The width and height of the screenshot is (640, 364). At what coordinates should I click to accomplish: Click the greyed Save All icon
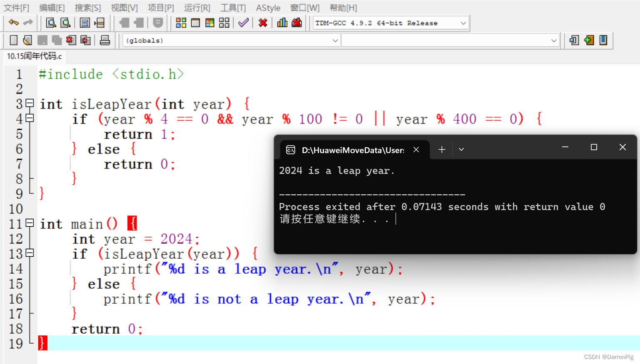pyautogui.click(x=57, y=40)
